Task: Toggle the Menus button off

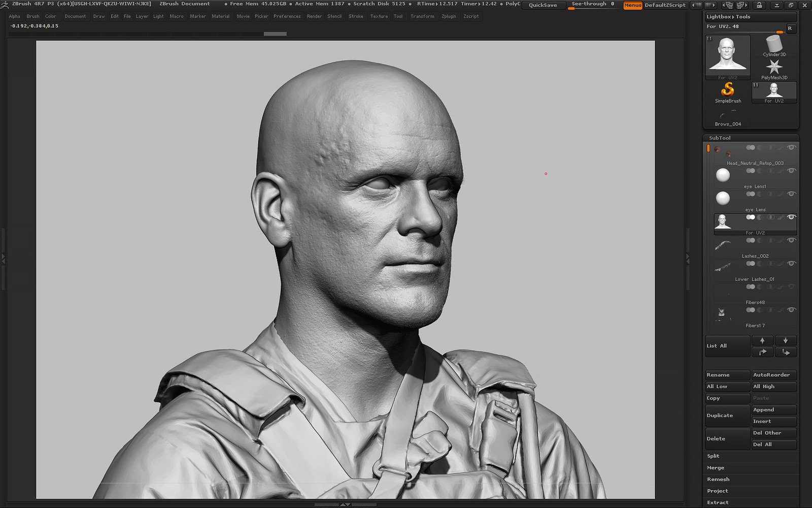Action: [x=632, y=5]
